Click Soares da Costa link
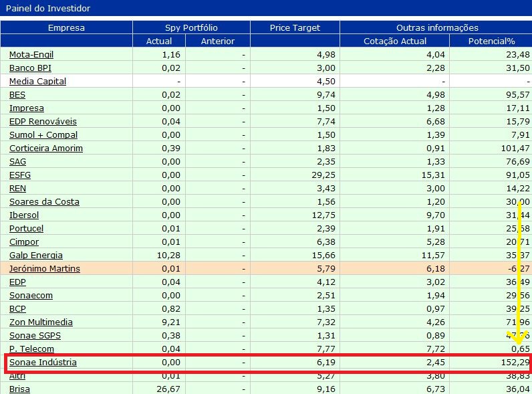Screen dimensions: 532x394 tap(45, 202)
